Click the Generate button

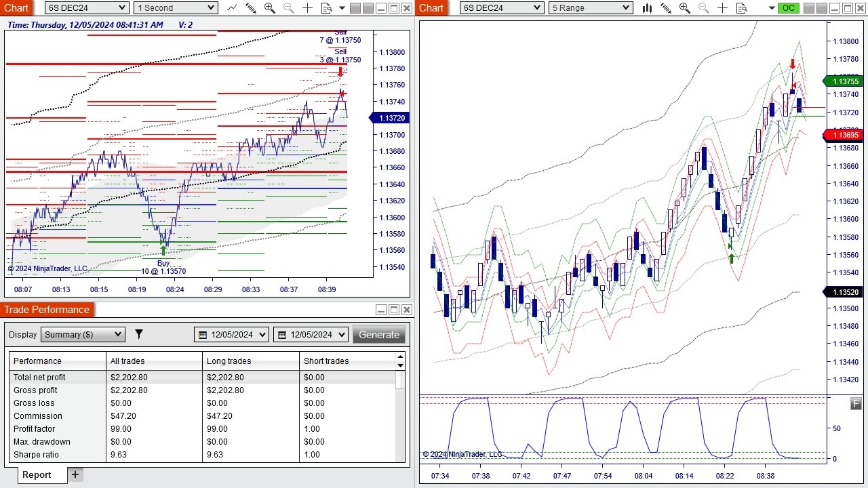coord(379,334)
